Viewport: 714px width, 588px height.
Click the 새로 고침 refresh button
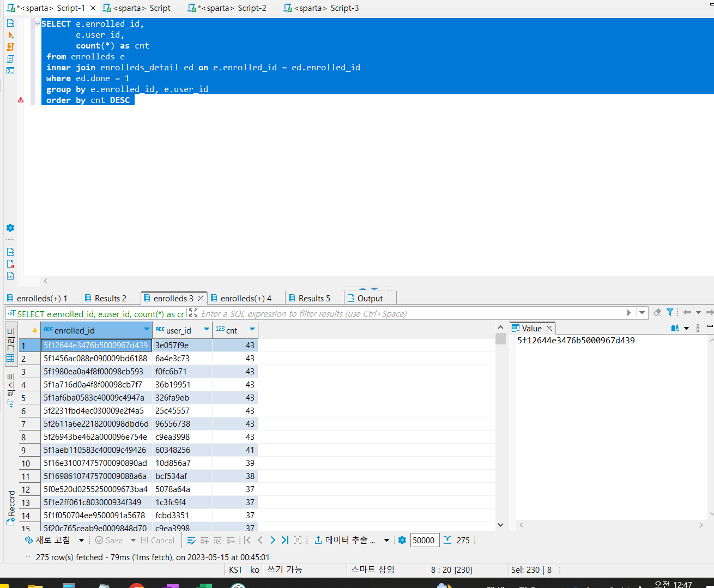pyautogui.click(x=48, y=540)
